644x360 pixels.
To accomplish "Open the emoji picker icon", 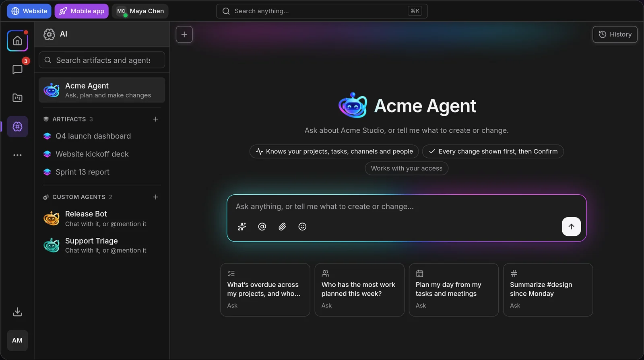I will (x=302, y=226).
